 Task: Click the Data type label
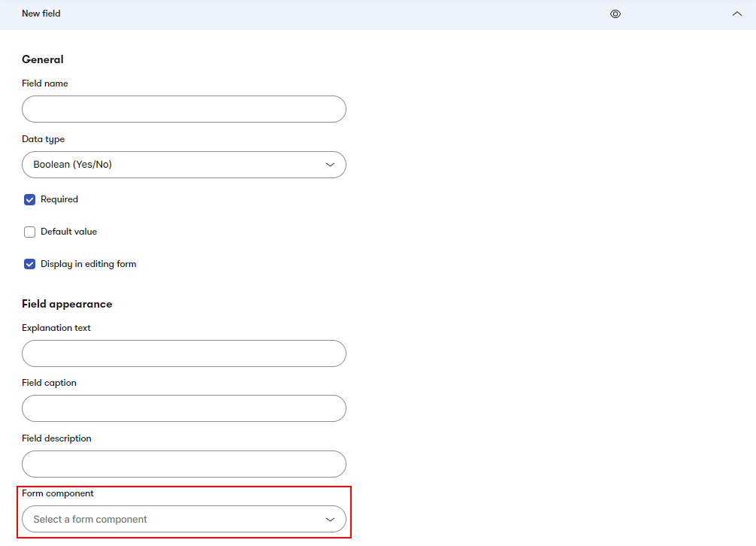coord(43,139)
